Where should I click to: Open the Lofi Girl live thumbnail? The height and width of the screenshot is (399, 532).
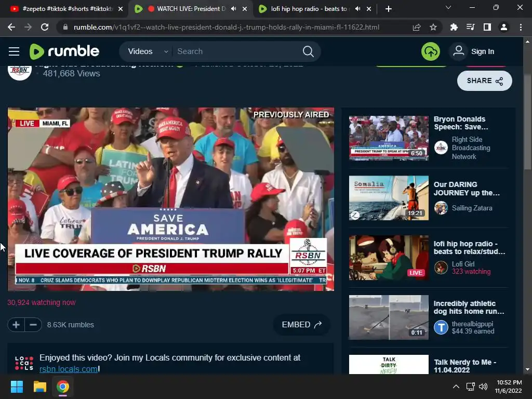point(389,258)
